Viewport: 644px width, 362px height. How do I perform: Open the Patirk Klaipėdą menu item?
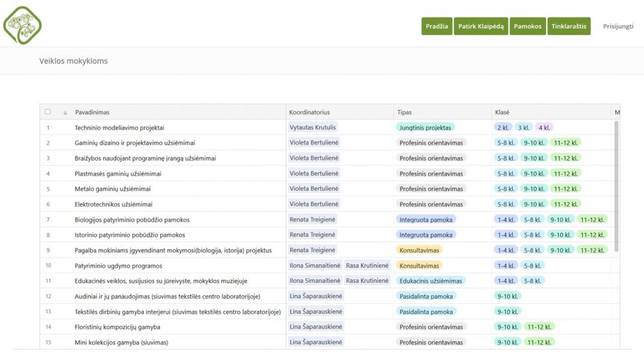click(481, 26)
